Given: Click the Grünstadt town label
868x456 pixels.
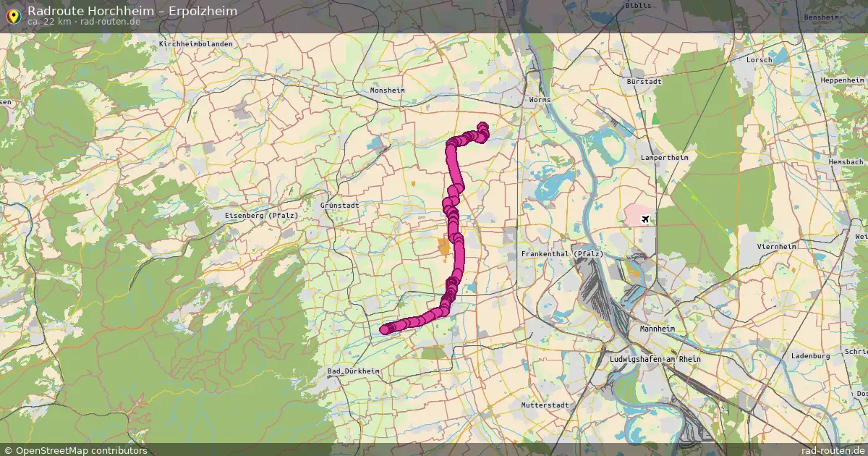Looking at the screenshot, I should [x=340, y=206].
